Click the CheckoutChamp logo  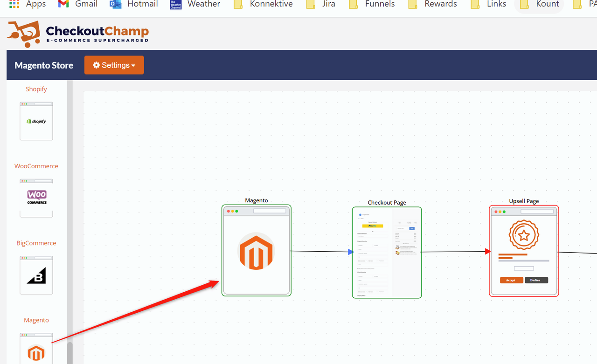click(x=78, y=34)
